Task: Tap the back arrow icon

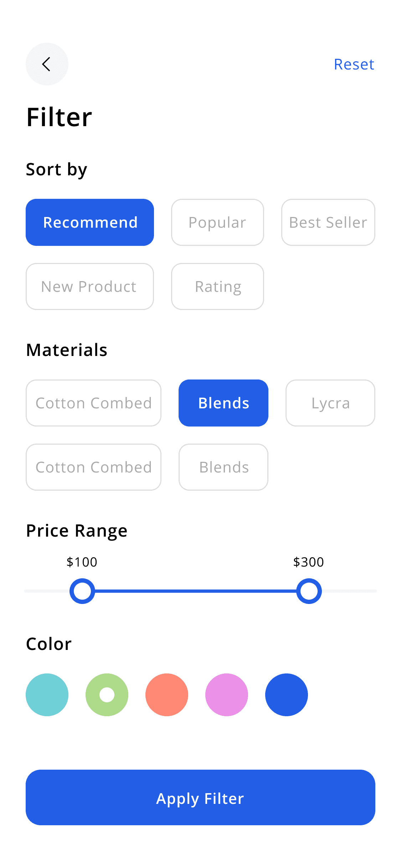Action: 47,64
